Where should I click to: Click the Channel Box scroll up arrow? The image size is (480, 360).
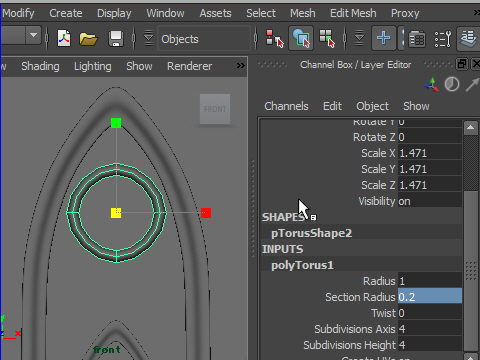point(471,127)
